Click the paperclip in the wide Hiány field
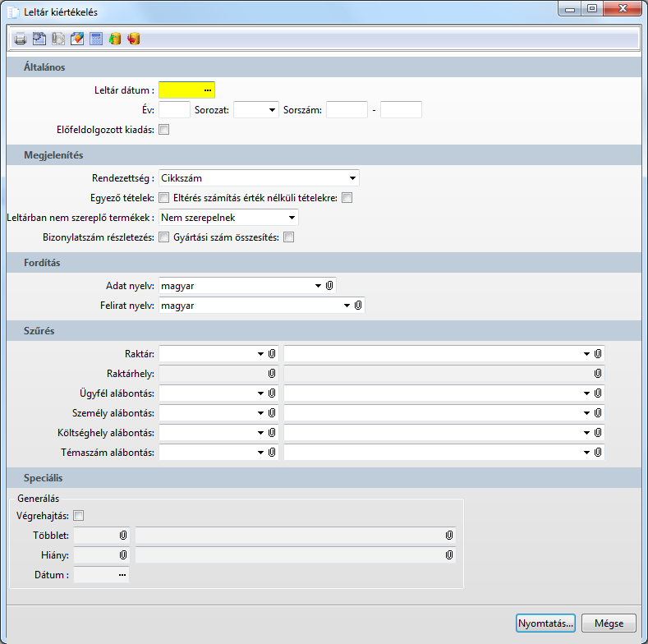The image size is (648, 644). [x=449, y=555]
